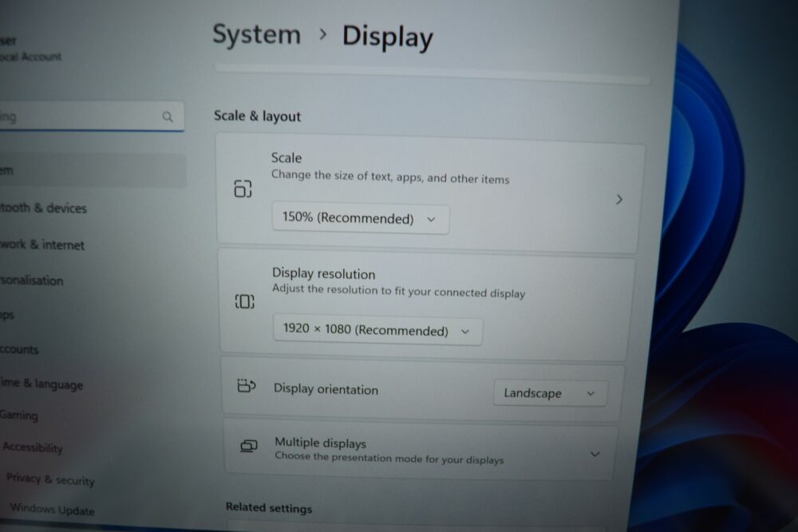
Task: Open Personalisation in sidebar
Action: pos(32,280)
